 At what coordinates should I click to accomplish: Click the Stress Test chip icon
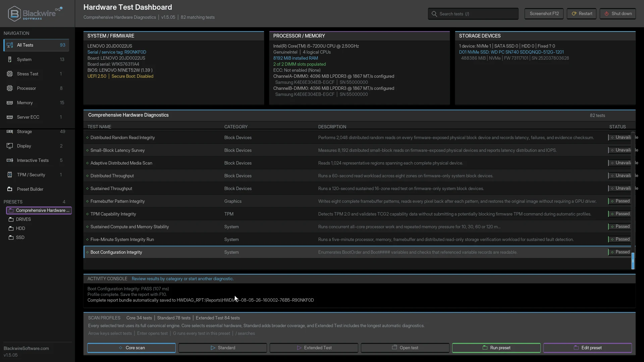click(x=10, y=74)
